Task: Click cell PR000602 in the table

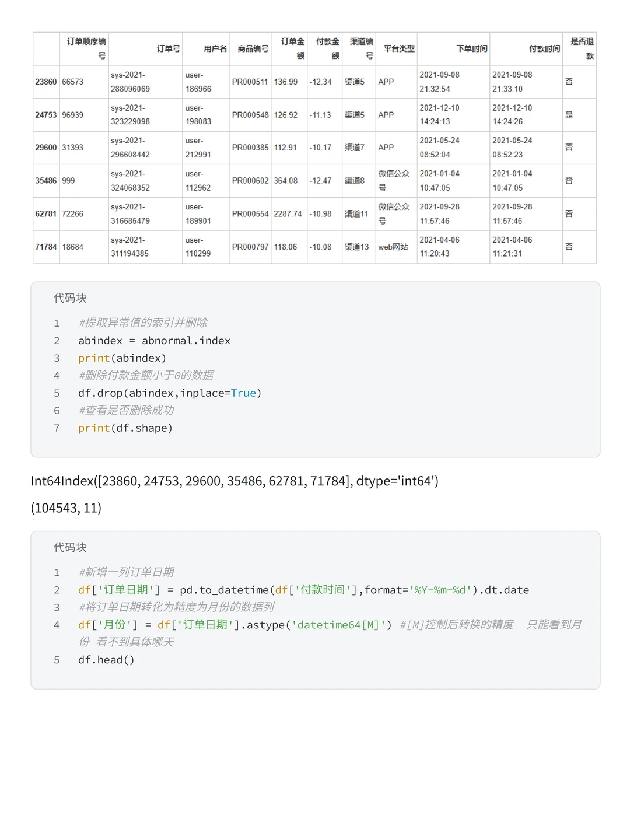Action: pyautogui.click(x=250, y=181)
